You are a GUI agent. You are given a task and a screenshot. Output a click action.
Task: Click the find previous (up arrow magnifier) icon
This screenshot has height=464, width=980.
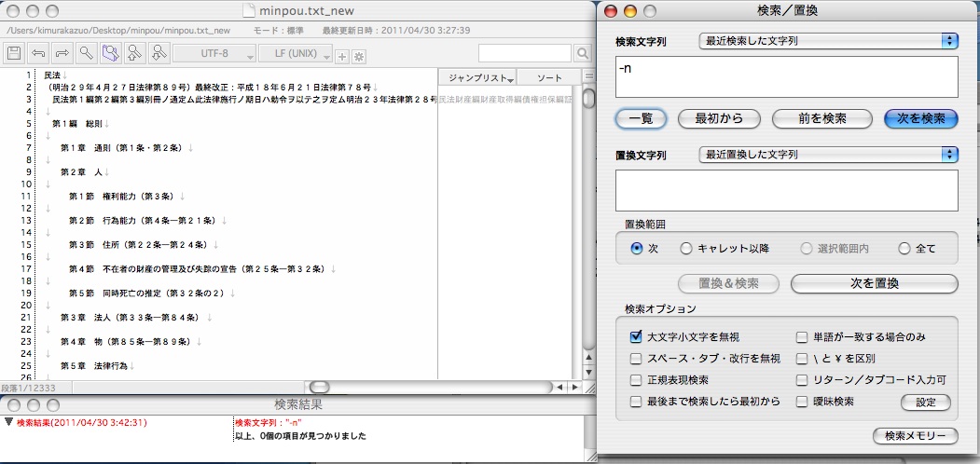(134, 53)
